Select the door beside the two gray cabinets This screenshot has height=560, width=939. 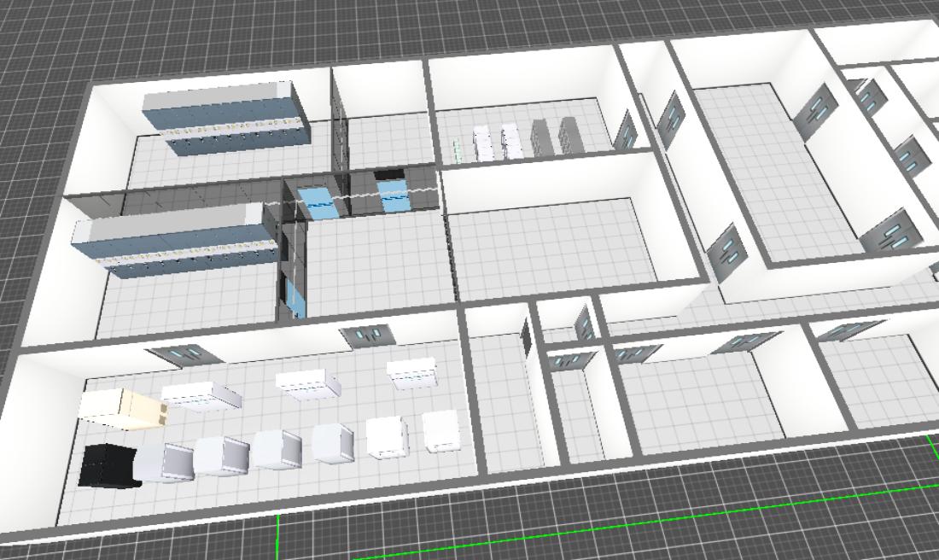coord(627,130)
